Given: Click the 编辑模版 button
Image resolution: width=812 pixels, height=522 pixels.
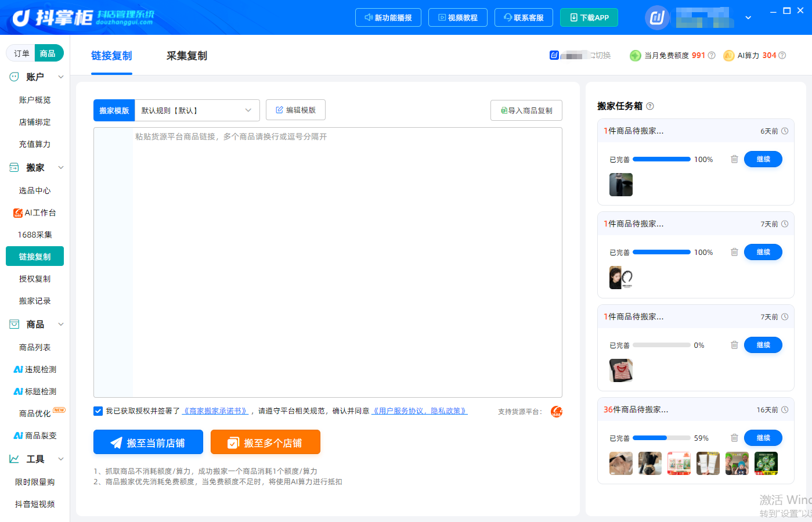Looking at the screenshot, I should coord(295,110).
